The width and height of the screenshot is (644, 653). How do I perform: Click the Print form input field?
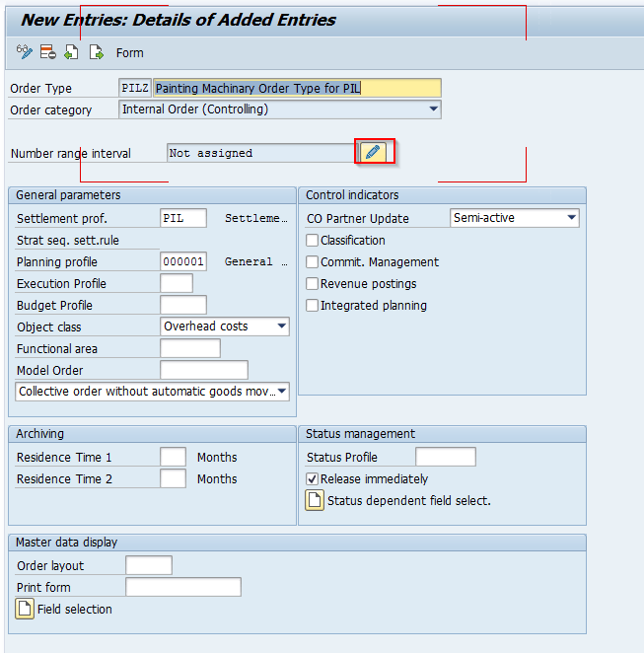183,587
